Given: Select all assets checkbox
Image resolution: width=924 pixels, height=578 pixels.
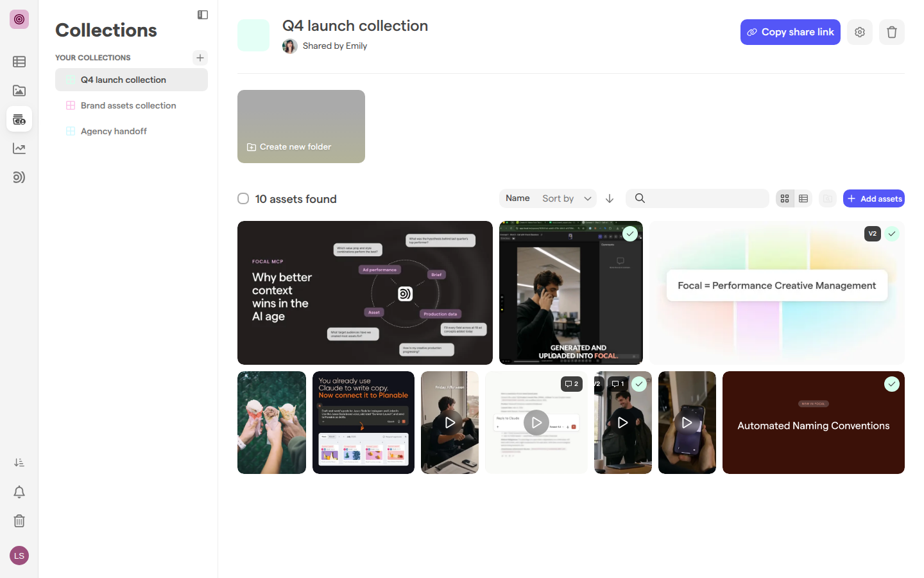Looking at the screenshot, I should coord(243,198).
